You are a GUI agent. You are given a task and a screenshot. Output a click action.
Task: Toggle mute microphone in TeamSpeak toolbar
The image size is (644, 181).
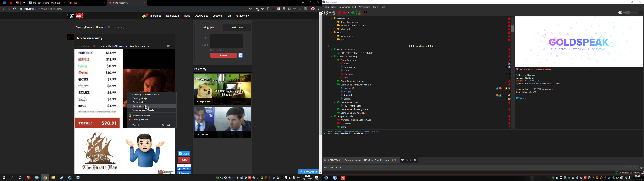pos(339,13)
